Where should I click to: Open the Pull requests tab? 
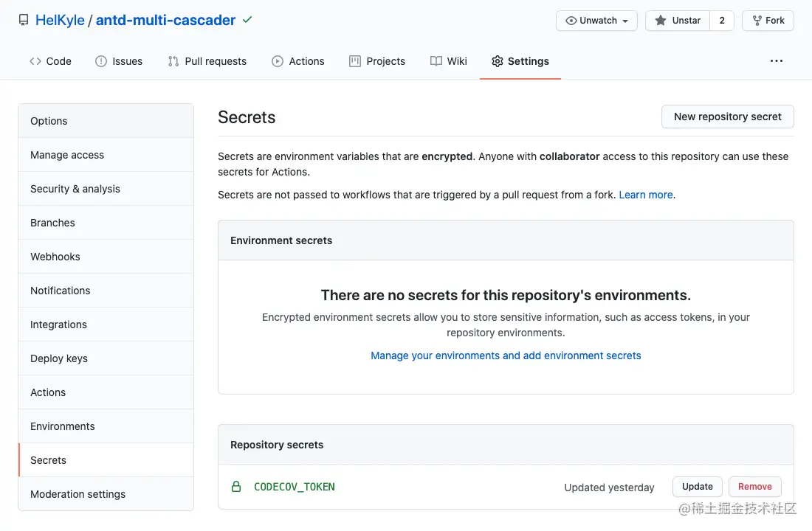pyautogui.click(x=207, y=61)
